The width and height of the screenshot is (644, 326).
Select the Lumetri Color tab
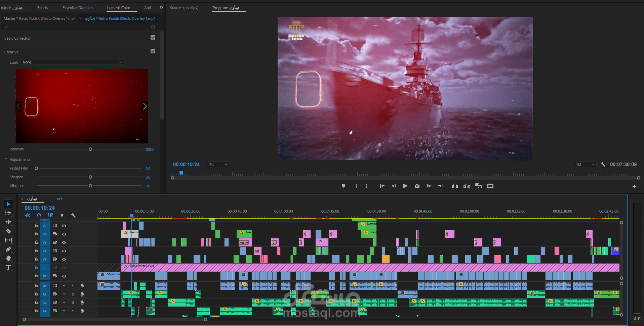pyautogui.click(x=118, y=8)
